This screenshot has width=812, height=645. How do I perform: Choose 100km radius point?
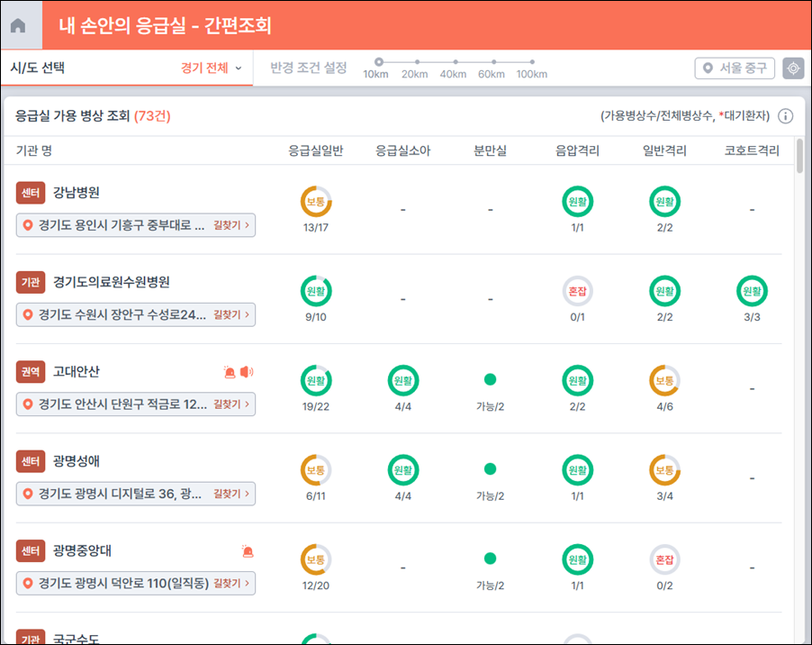[x=532, y=62]
